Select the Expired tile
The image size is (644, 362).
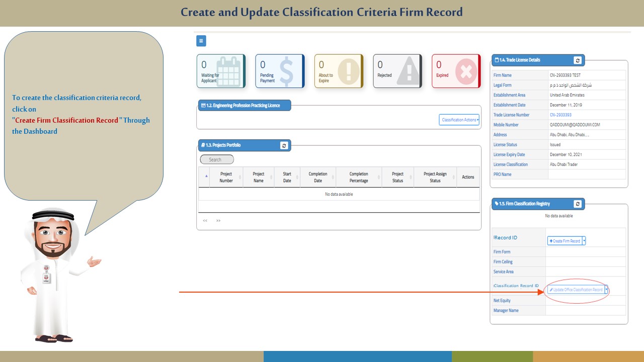pos(456,71)
